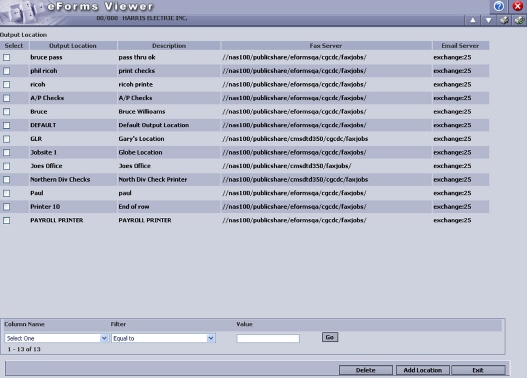Screen dimensions: 527x378
Task: Click the 'pass thru ok' description
Action: click(137, 57)
